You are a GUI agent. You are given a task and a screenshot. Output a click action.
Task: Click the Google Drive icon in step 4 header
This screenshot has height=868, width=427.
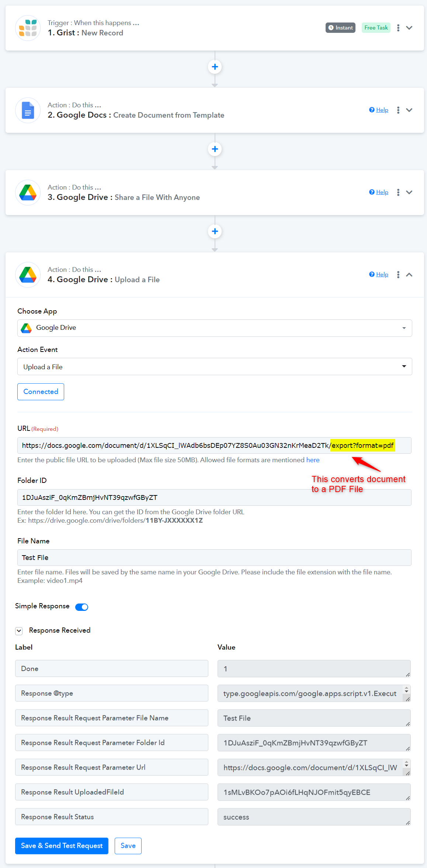point(28,275)
